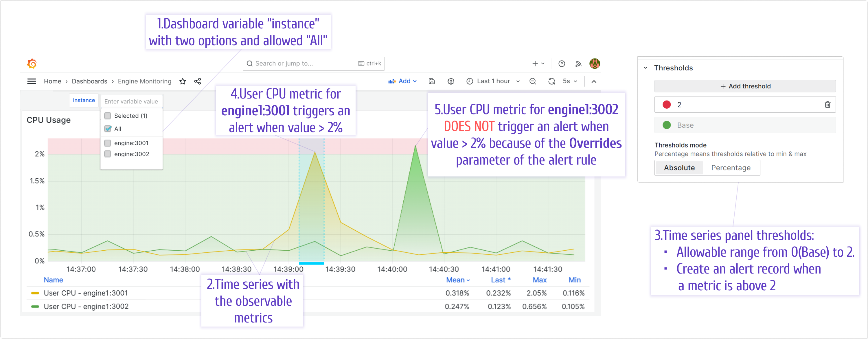Click the Grafana logo icon
Image resolution: width=868 pixels, height=339 pixels.
32,63
